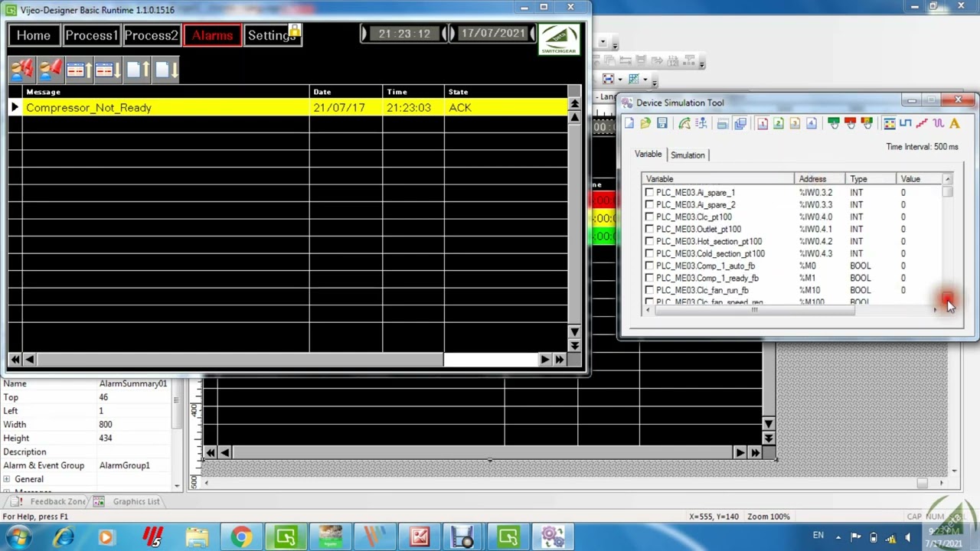Screen dimensions: 980x551
Task: Check the PLC_ME03.Ai_spare_2 checkbox
Action: click(x=649, y=205)
